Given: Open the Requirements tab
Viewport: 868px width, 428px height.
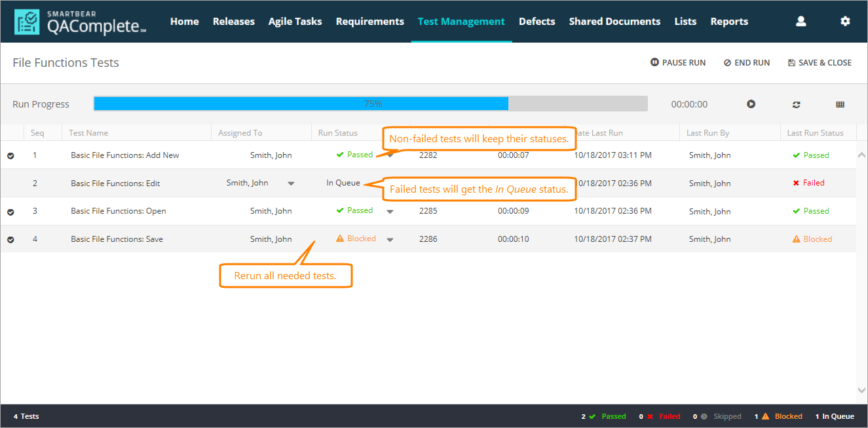Looking at the screenshot, I should [369, 22].
